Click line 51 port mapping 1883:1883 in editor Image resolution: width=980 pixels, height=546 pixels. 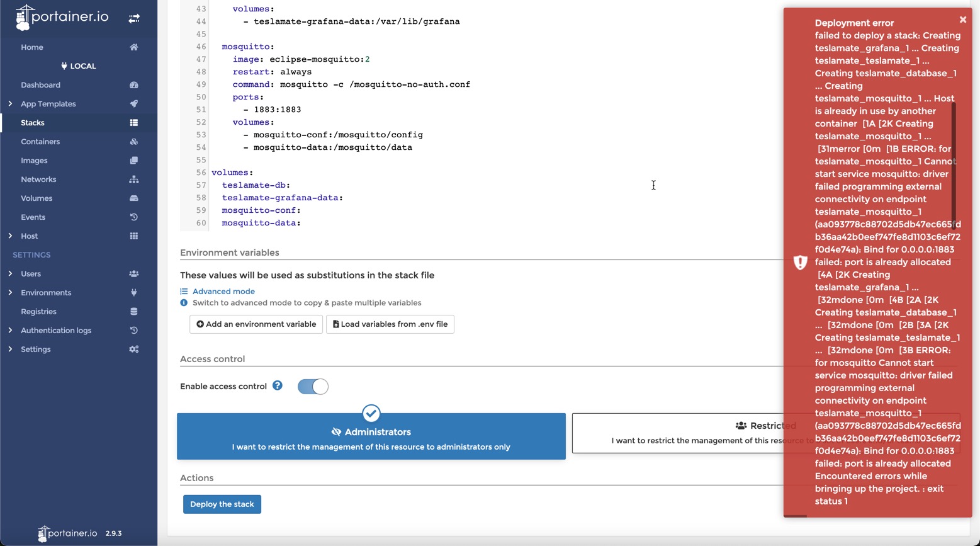(x=278, y=110)
